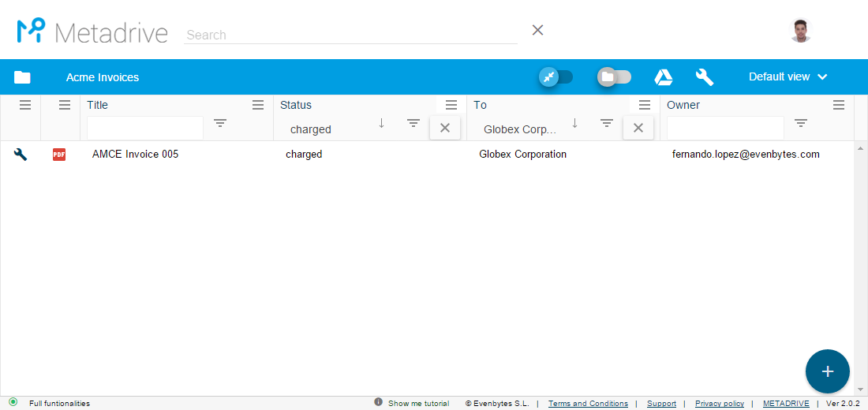Open the filter options icon for To

tap(607, 123)
